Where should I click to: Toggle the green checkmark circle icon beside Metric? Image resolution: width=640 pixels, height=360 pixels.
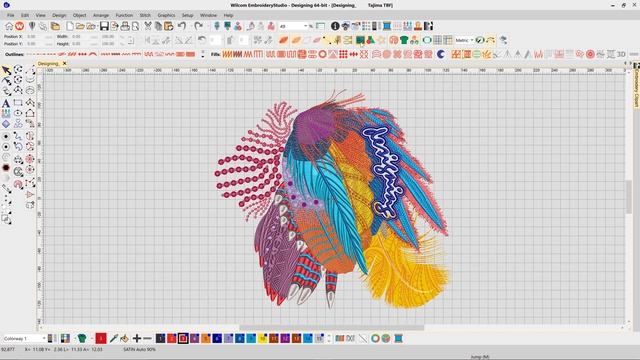[x=480, y=40]
